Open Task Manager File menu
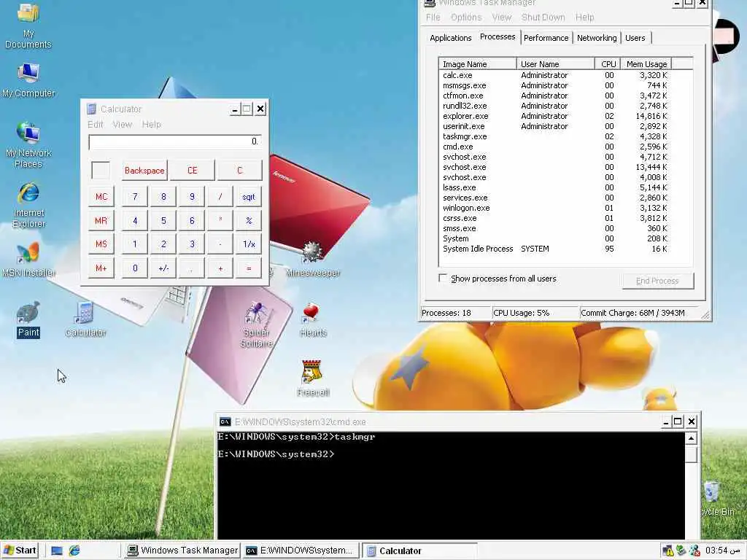This screenshot has width=747, height=560. (x=433, y=17)
